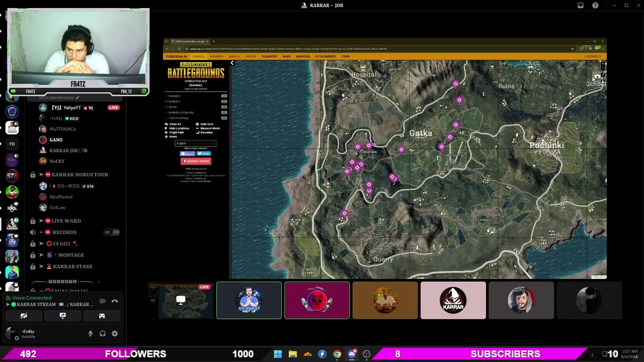Expand RECORDS voice channel

[64, 232]
